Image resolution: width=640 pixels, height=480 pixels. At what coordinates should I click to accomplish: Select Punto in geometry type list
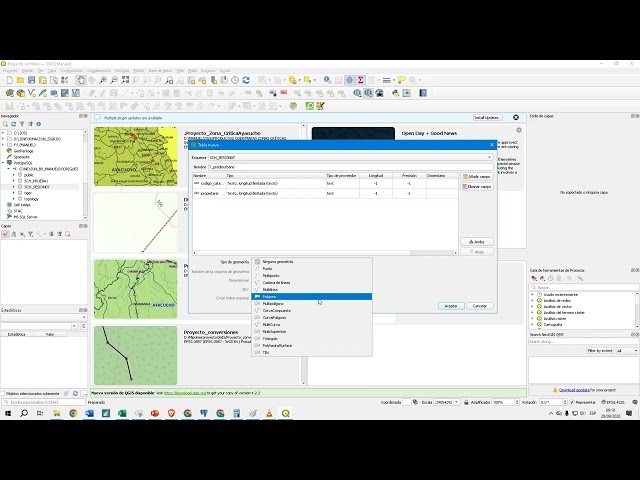(x=311, y=269)
